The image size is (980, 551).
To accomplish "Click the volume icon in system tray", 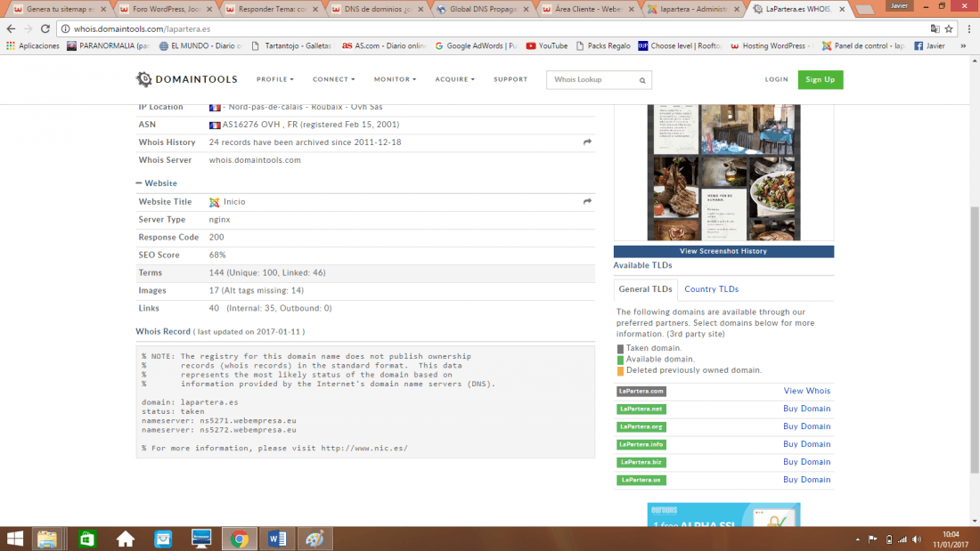I will pos(917,539).
